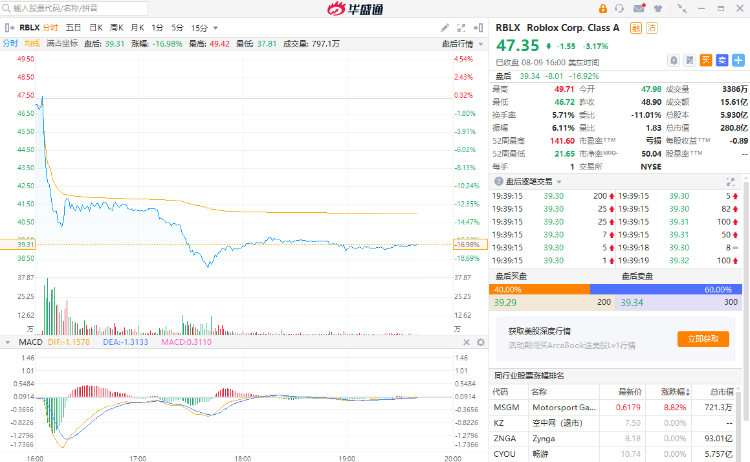Click the sidebar expand icon before RBLX
This screenshot has width=750, height=462.
(x=9, y=28)
